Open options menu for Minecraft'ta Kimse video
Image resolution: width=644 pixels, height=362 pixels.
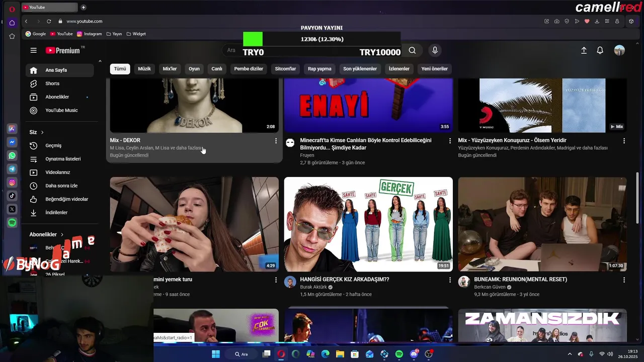coord(450,141)
